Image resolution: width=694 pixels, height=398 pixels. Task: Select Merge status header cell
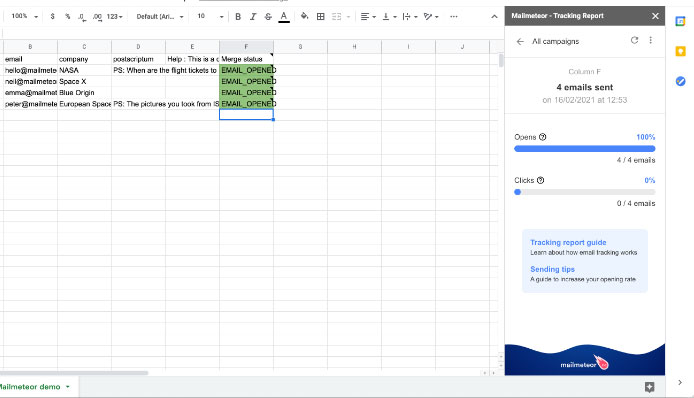pyautogui.click(x=246, y=59)
